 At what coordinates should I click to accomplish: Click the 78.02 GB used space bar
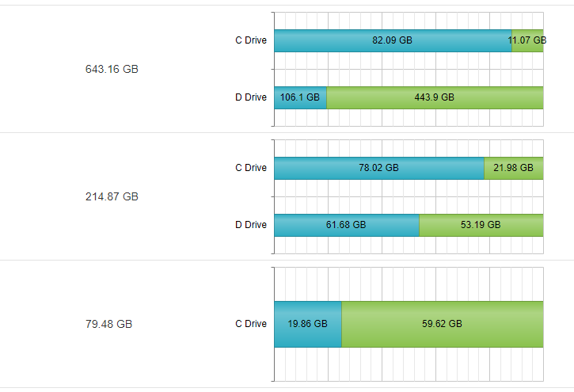coord(378,168)
